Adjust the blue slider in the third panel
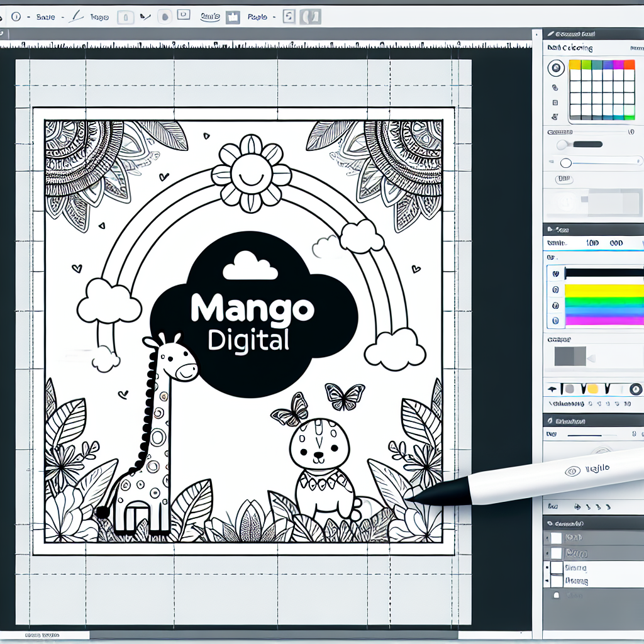The height and width of the screenshot is (644, 644). coord(584,435)
